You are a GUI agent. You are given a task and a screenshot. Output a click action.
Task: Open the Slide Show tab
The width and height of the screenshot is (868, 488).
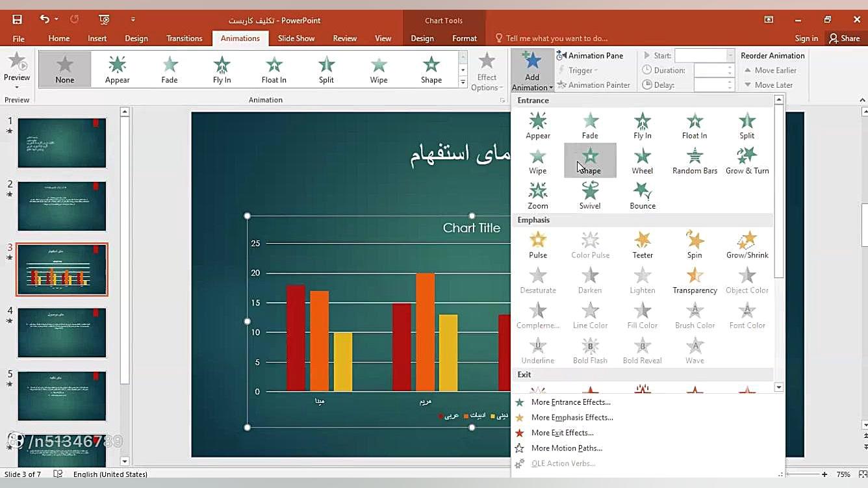(x=296, y=38)
